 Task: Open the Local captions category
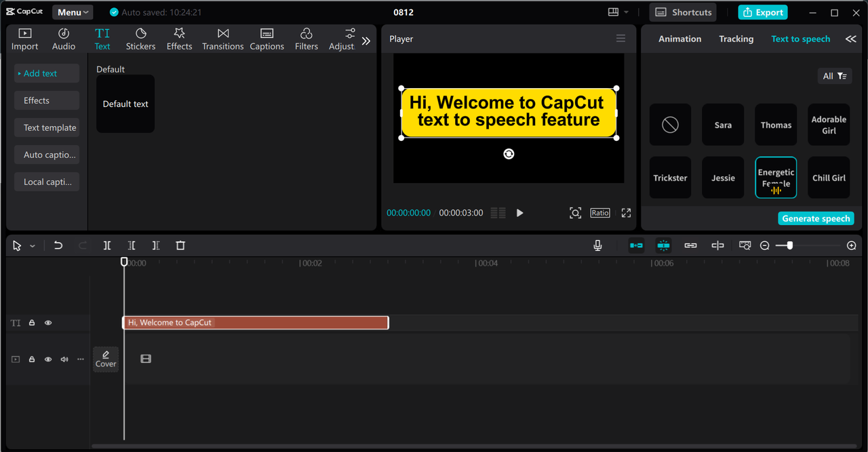47,182
